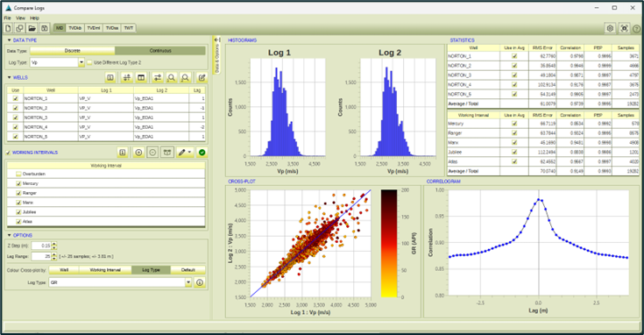Increase the Z Step value stepper
Image resolution: width=644 pixels, height=335 pixels.
click(x=53, y=244)
